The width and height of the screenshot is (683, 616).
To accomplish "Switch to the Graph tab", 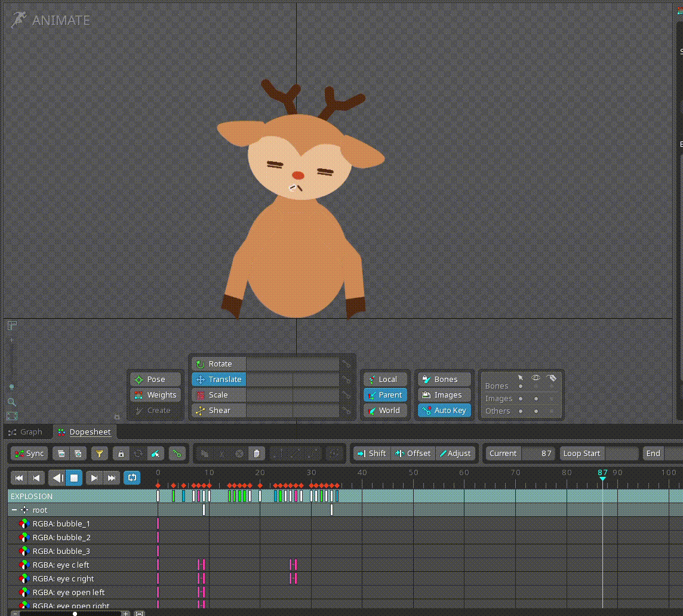I will pos(28,432).
